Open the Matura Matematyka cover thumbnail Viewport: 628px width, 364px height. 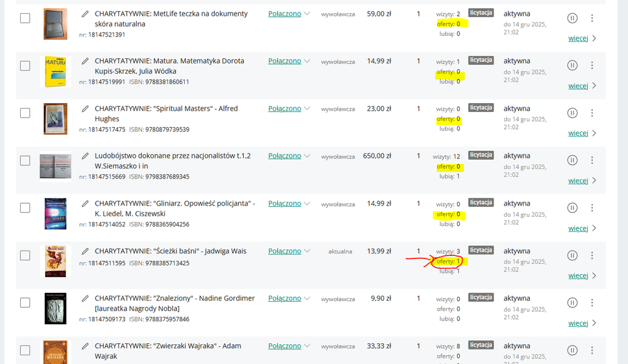tap(55, 71)
